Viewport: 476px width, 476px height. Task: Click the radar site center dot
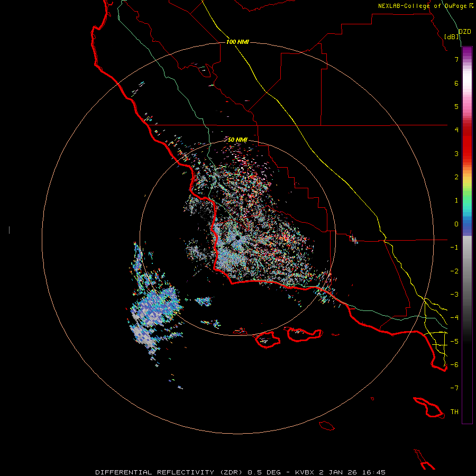[237, 237]
